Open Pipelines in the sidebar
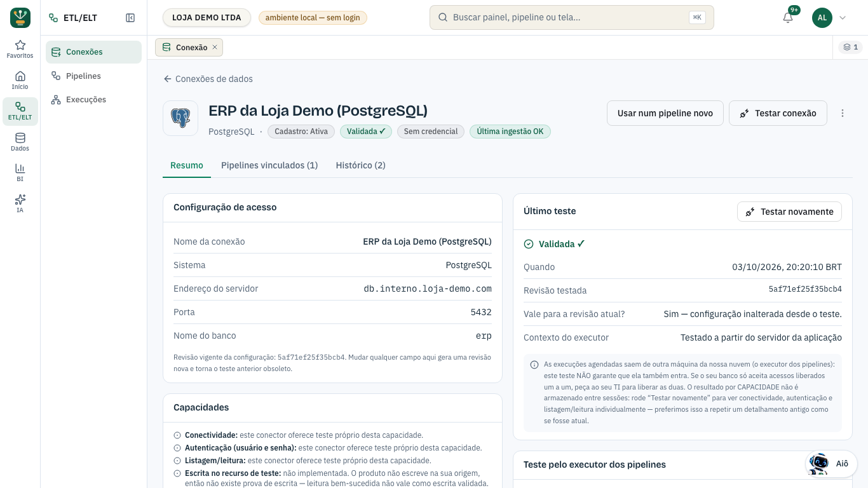 (93, 76)
